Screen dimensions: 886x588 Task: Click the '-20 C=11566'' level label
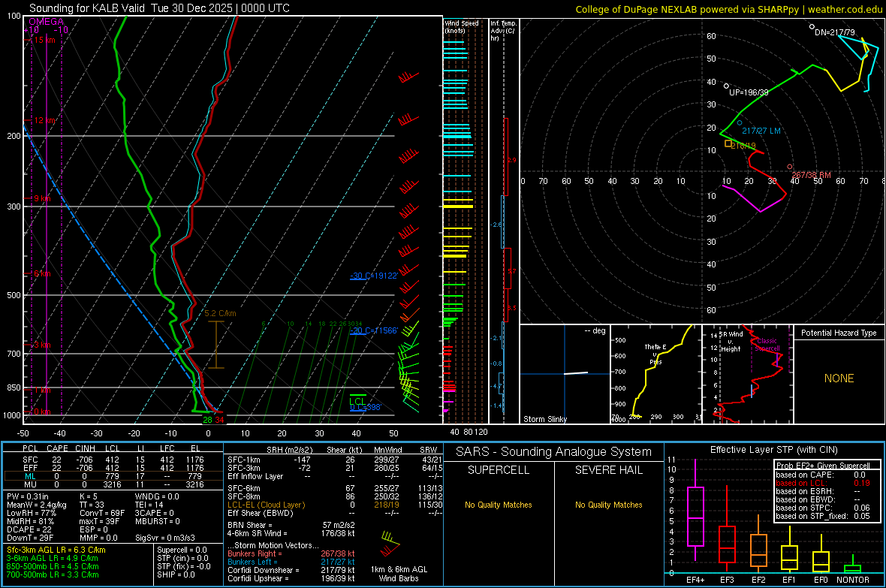coord(373,330)
